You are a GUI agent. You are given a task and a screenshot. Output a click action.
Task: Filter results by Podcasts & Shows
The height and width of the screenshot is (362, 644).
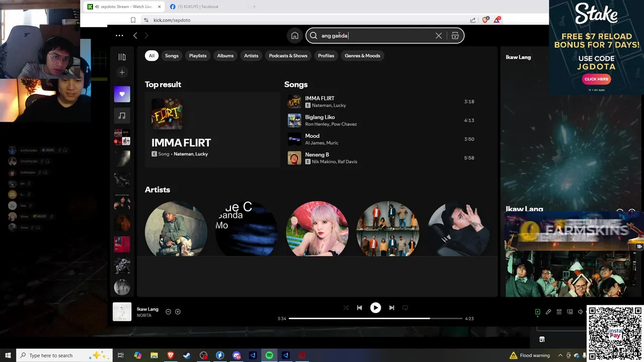click(x=288, y=56)
